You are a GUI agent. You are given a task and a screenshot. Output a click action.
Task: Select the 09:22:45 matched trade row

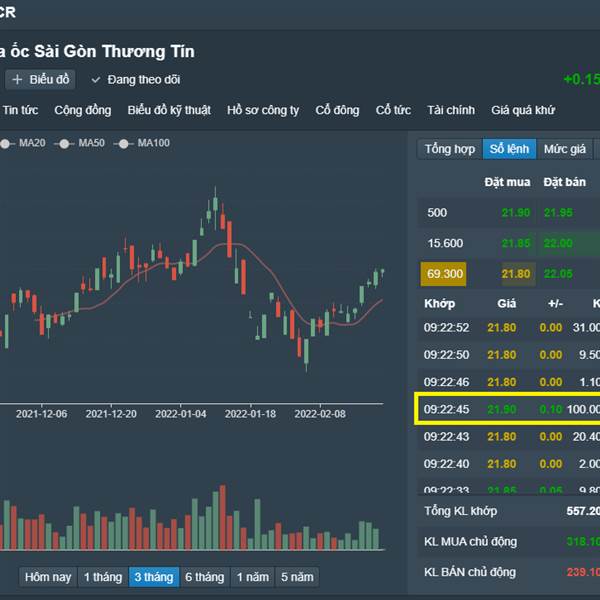[x=507, y=409]
